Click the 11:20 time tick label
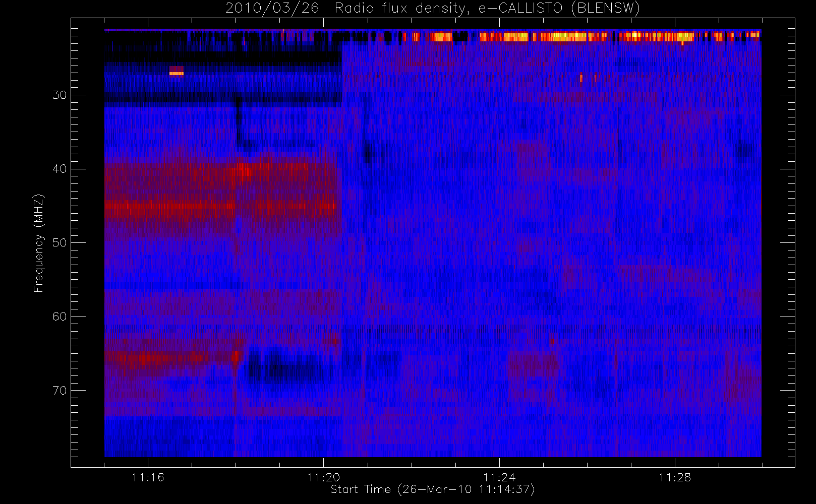 [x=324, y=477]
